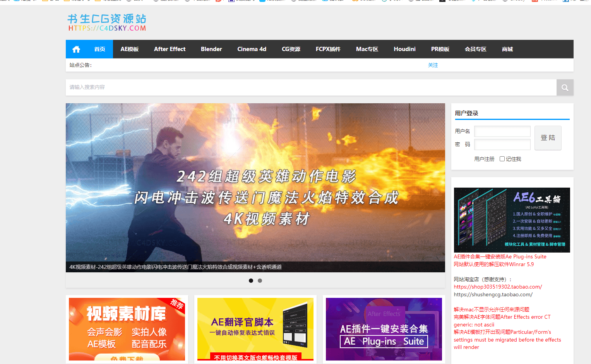
Task: Open the 用户注册 registration link
Action: pyautogui.click(x=484, y=159)
